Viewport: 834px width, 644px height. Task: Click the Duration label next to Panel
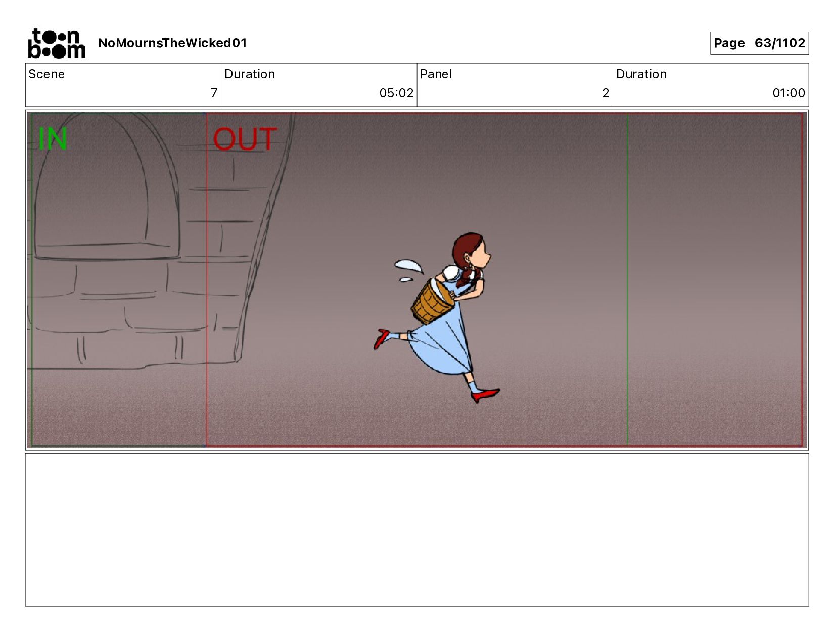click(641, 74)
